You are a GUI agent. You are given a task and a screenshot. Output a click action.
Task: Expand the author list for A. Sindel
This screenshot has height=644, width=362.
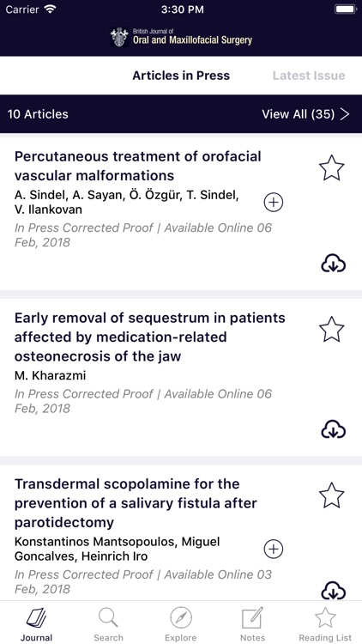click(274, 202)
